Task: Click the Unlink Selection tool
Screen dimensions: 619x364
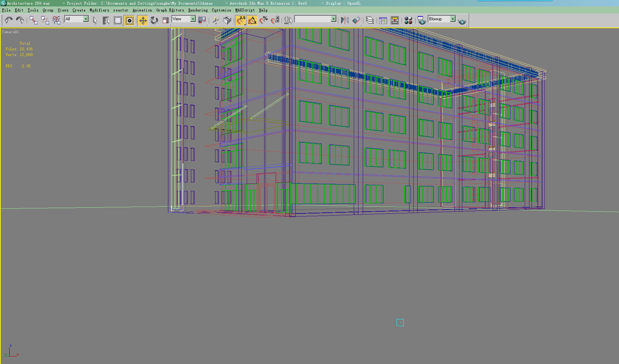Action: (45, 20)
